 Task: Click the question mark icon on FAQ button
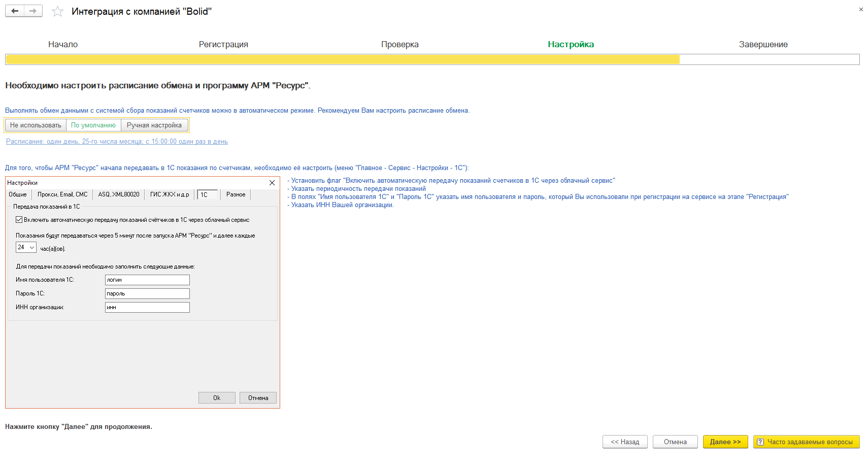(x=760, y=442)
